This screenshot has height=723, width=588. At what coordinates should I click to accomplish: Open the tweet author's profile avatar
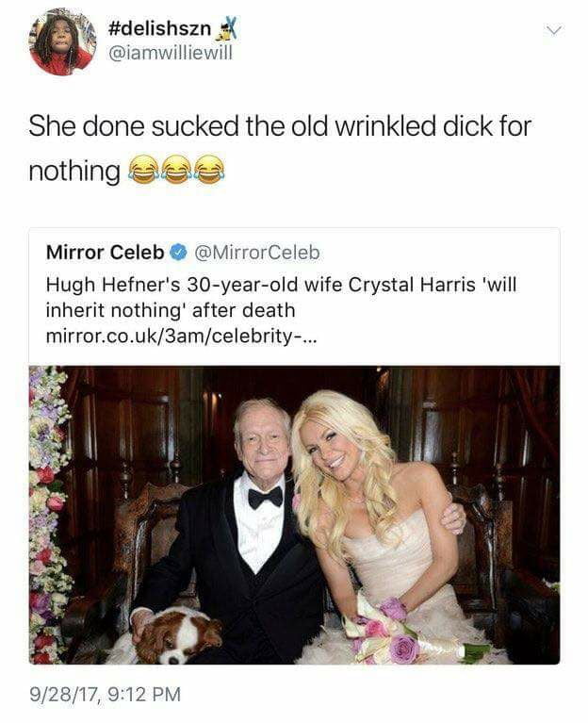point(62,42)
